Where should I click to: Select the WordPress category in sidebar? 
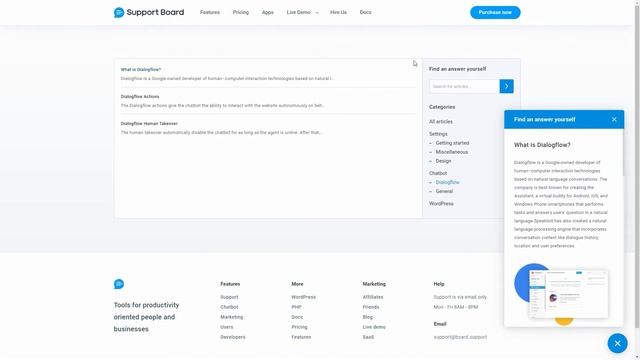(x=441, y=203)
